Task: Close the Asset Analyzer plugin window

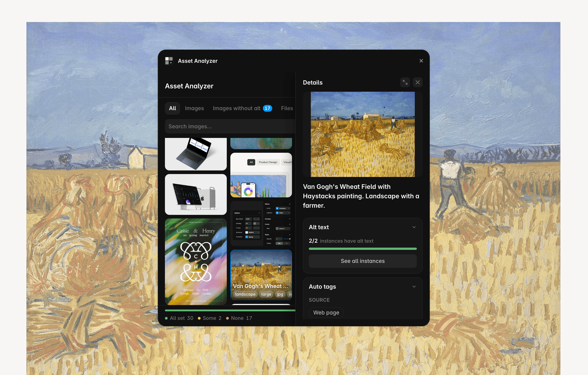Action: click(x=421, y=61)
